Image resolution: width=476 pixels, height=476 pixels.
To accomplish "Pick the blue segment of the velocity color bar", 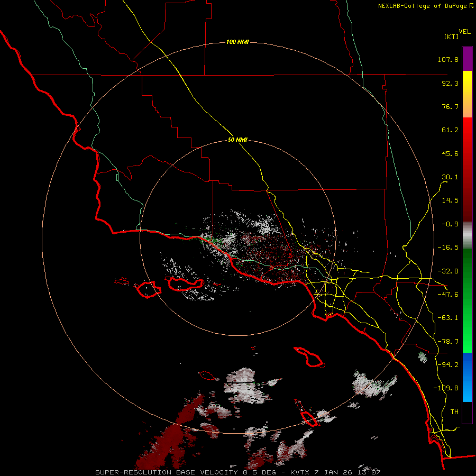I will click(467, 377).
